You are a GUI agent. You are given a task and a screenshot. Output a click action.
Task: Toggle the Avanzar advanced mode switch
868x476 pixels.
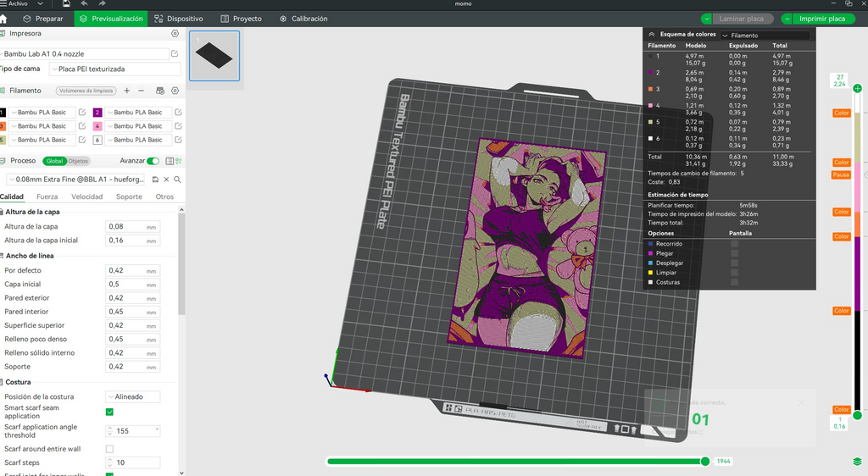pyautogui.click(x=153, y=161)
